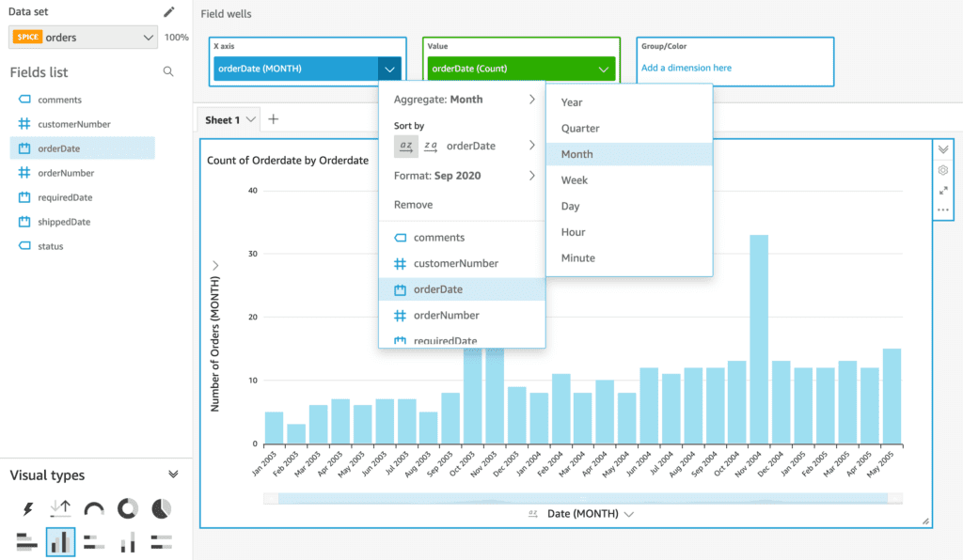Select shippedDate in the Fields list panel

83,222
